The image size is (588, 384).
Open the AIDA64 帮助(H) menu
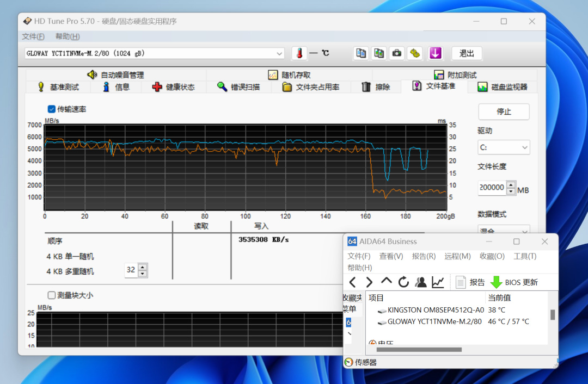[360, 268]
